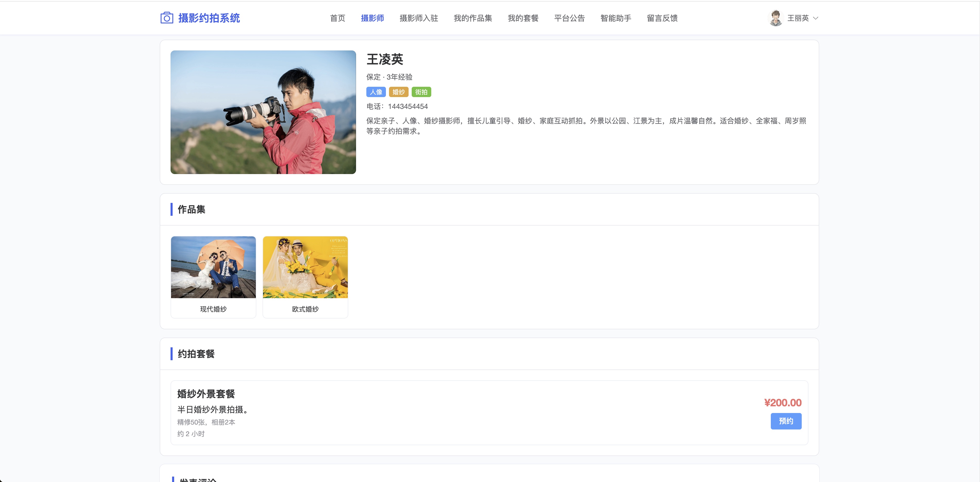
Task: Select the 摄影师 navigation item
Action: (x=372, y=18)
